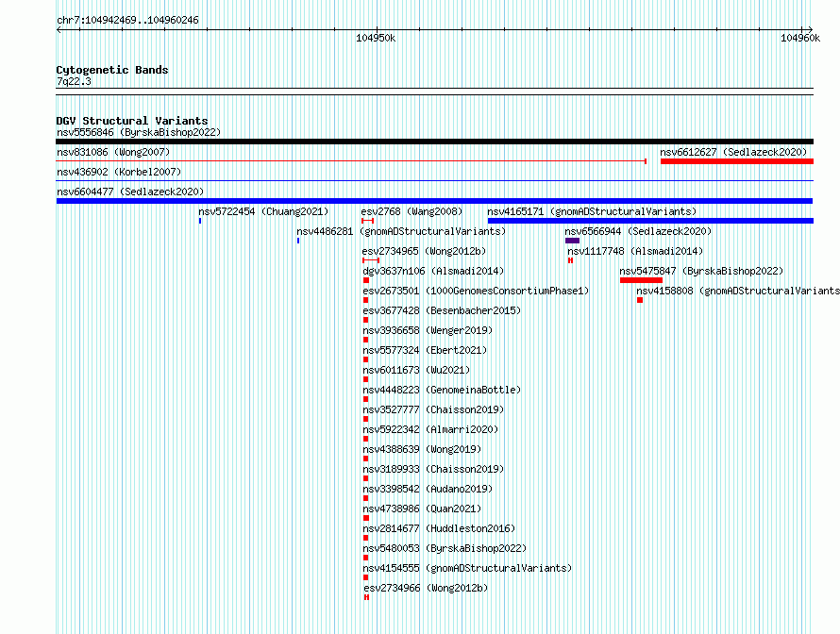Open nsv6011673 (Wu2021) variant
This screenshot has height=634, width=840.
coord(416,370)
